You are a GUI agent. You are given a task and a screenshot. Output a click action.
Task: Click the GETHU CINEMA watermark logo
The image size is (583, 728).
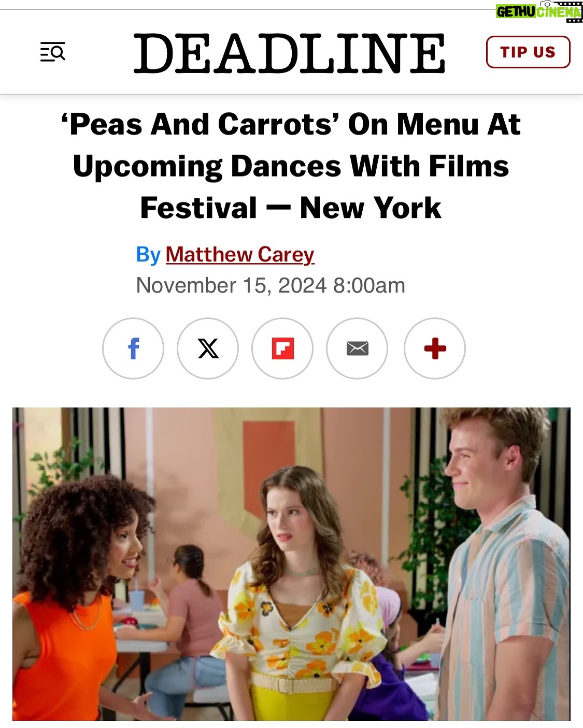click(x=539, y=11)
